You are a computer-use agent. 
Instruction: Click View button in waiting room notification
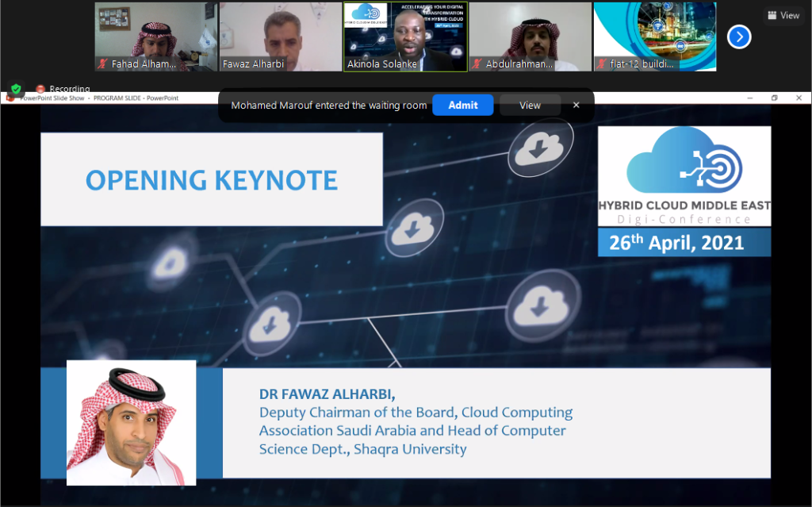(530, 106)
